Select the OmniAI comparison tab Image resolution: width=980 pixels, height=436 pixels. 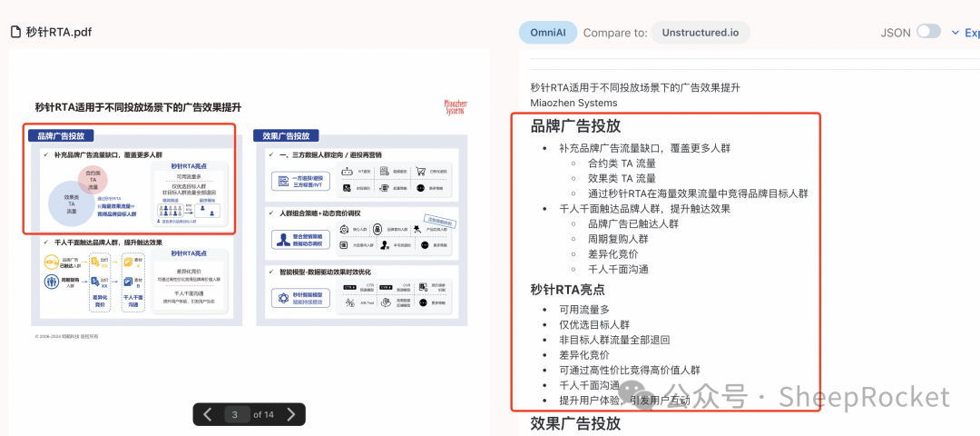pos(548,33)
